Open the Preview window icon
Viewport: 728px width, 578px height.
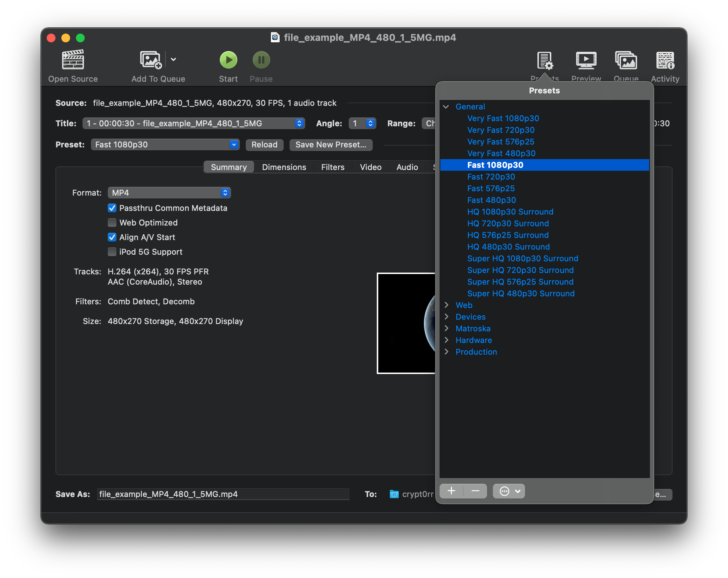click(x=586, y=61)
